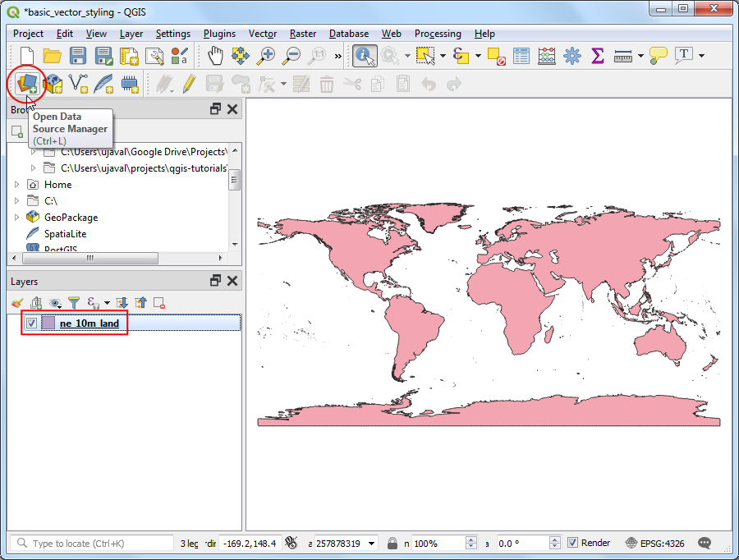The height and width of the screenshot is (560, 739).
Task: Select the Pan Map hand tool
Action: [x=215, y=56]
